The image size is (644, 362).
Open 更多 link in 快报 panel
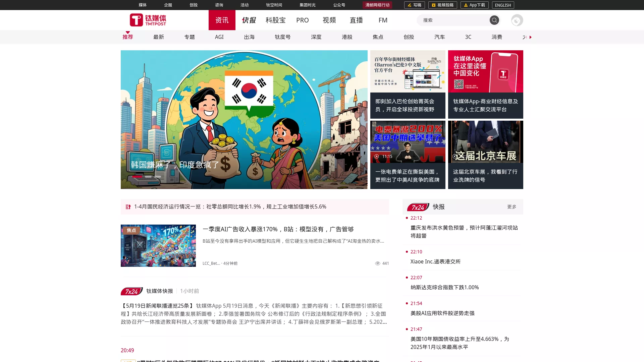tap(512, 207)
